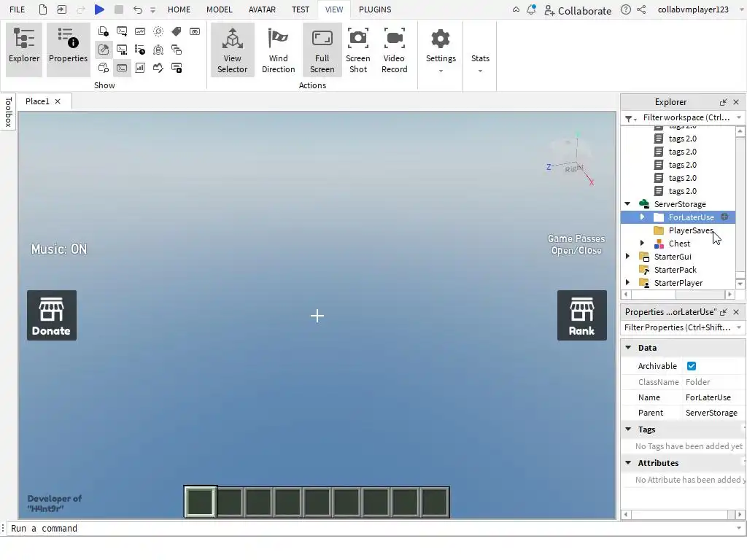The width and height of the screenshot is (747, 560).
Task: Open the Task Scheduler checklist clock icon
Action: (x=140, y=50)
